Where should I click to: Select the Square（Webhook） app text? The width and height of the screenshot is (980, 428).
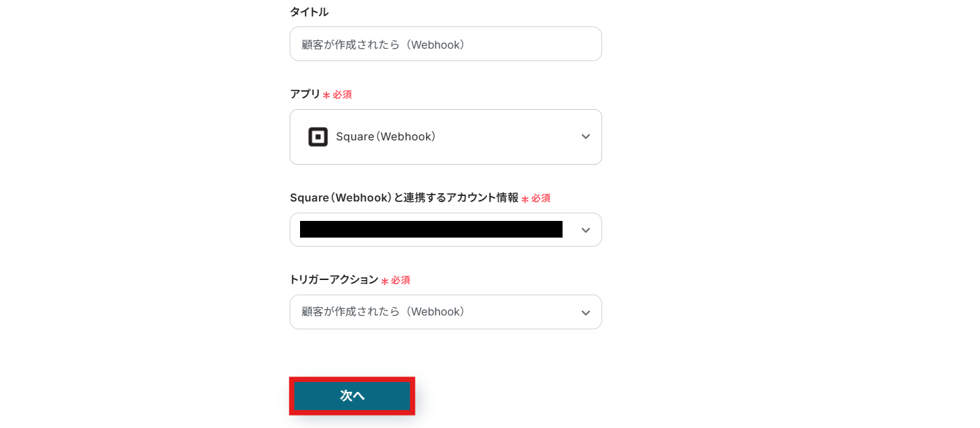click(x=385, y=137)
